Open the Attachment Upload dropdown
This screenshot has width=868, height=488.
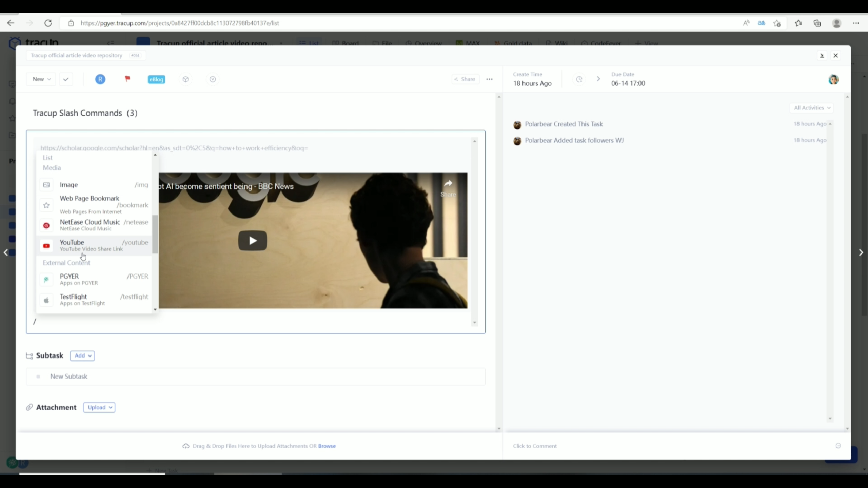(x=99, y=407)
